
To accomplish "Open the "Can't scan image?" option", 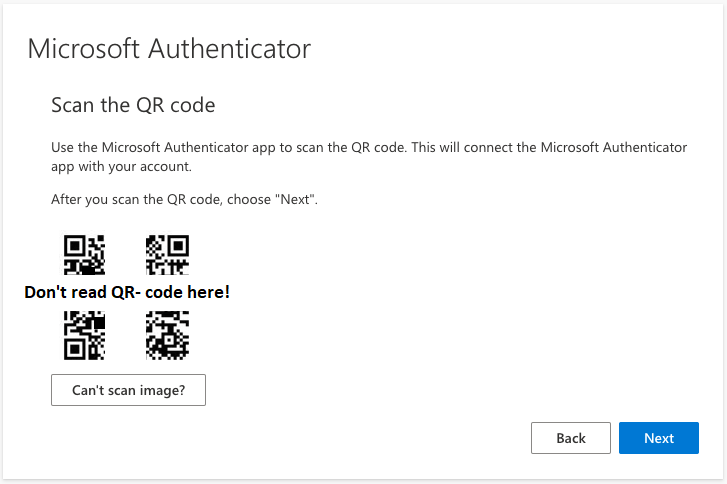I will 128,390.
